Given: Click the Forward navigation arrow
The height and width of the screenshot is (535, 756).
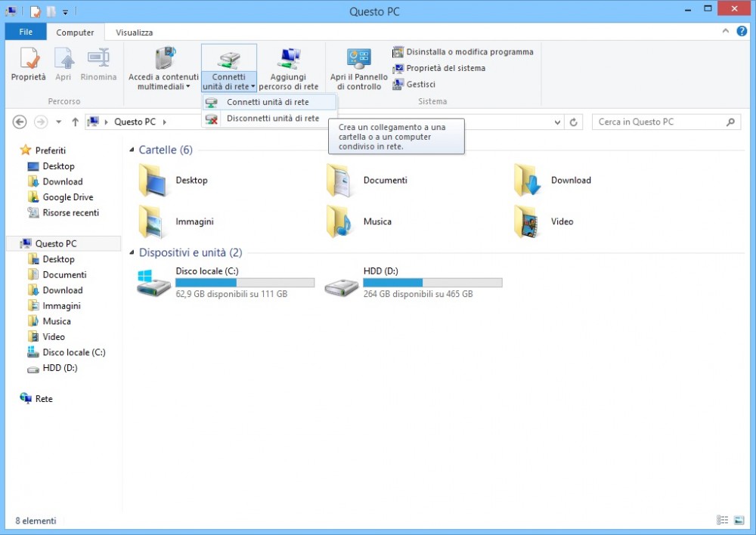Looking at the screenshot, I should tap(41, 122).
